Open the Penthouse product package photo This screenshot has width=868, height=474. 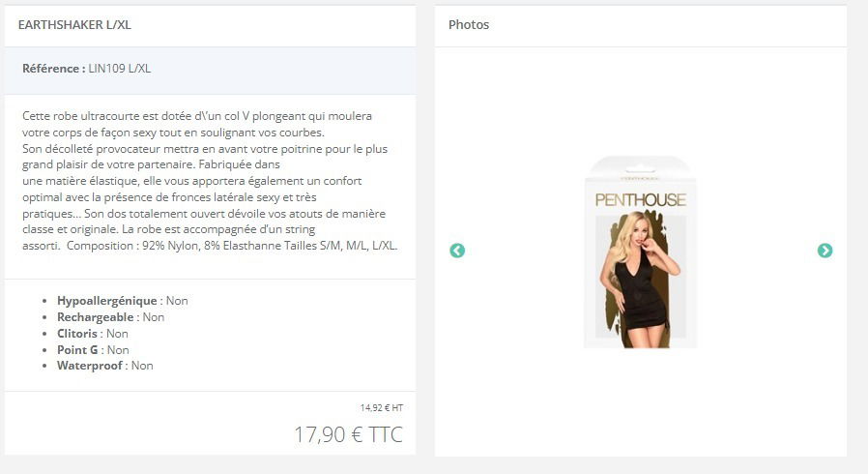[641, 252]
